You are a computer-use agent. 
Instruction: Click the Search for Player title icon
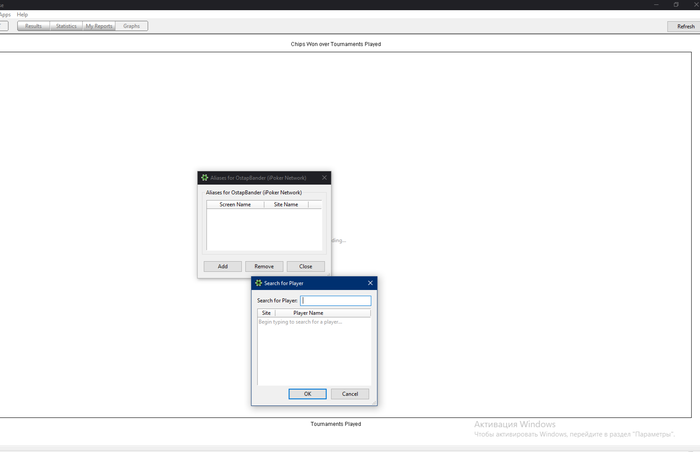click(x=258, y=283)
